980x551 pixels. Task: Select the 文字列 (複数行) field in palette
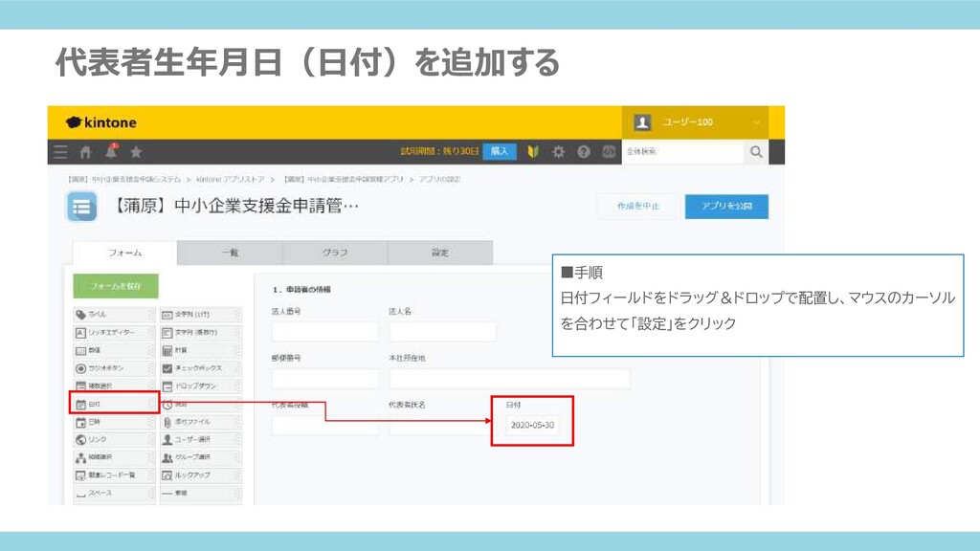coord(201,332)
